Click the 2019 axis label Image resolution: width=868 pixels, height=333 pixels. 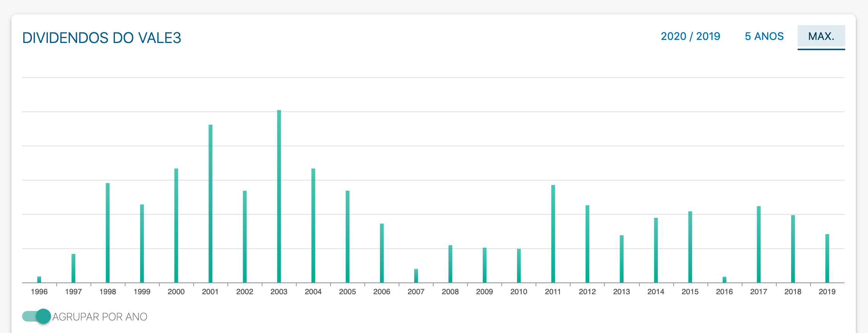(x=827, y=292)
